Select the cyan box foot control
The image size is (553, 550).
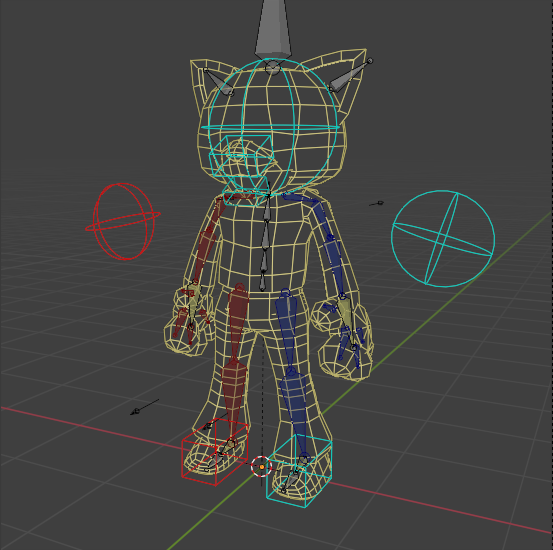299,471
